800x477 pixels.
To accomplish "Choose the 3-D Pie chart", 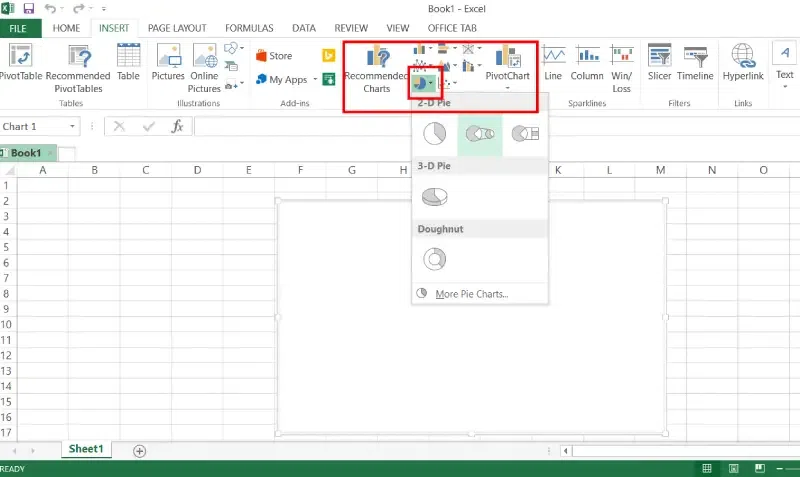I will point(435,197).
